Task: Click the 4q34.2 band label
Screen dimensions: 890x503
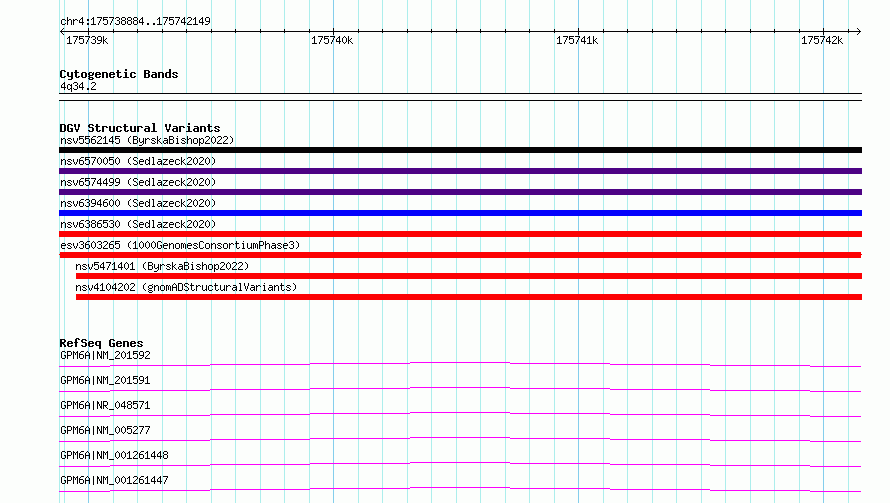Action: [x=78, y=86]
